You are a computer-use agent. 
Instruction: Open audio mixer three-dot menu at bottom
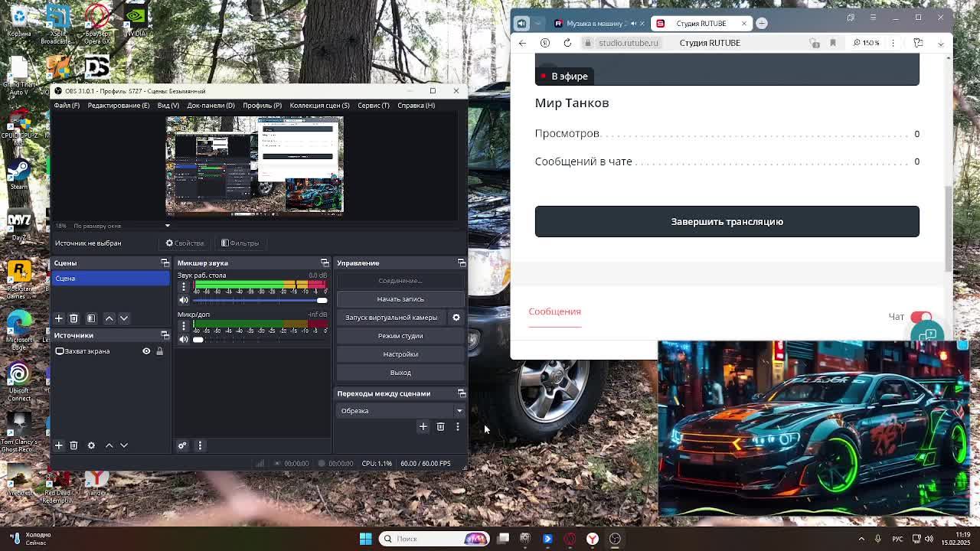200,445
